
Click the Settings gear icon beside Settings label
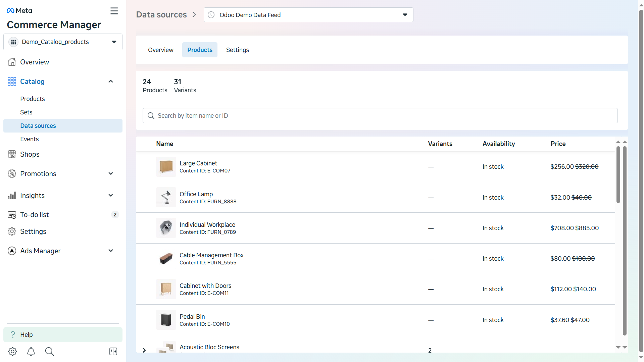coord(12,231)
